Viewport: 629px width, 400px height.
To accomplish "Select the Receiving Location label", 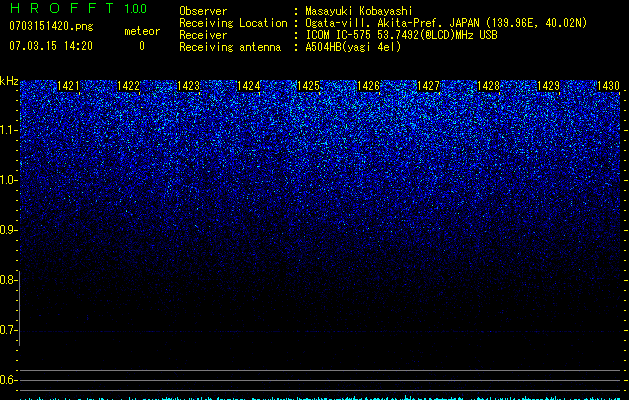I will (233, 23).
